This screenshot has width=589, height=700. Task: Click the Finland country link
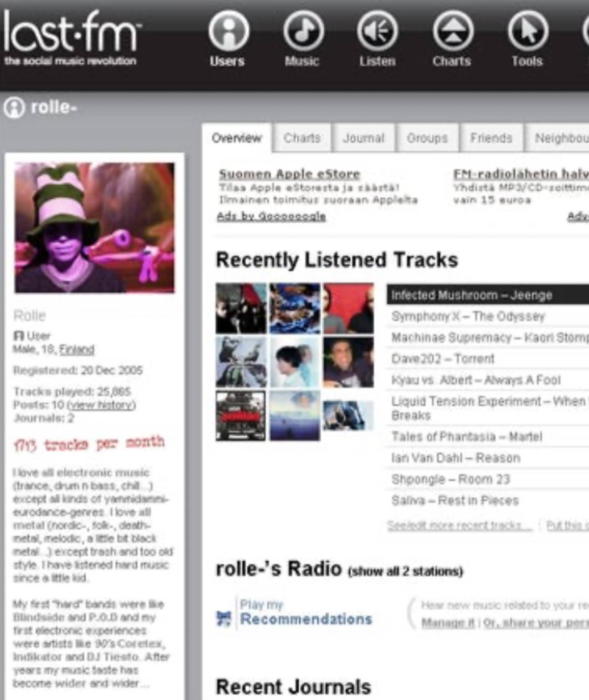(x=77, y=349)
